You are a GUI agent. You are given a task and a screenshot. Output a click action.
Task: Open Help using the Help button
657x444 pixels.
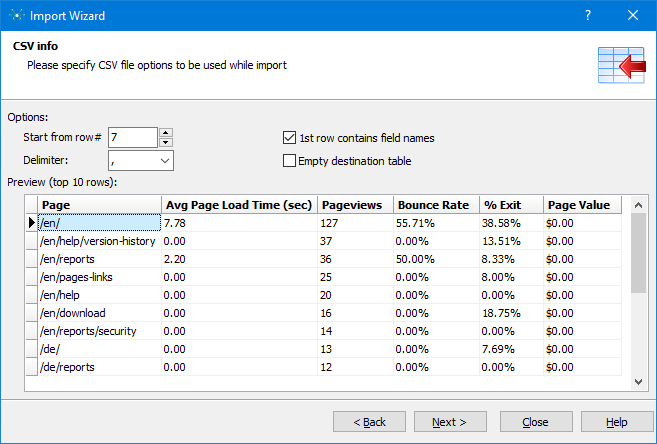click(616, 422)
